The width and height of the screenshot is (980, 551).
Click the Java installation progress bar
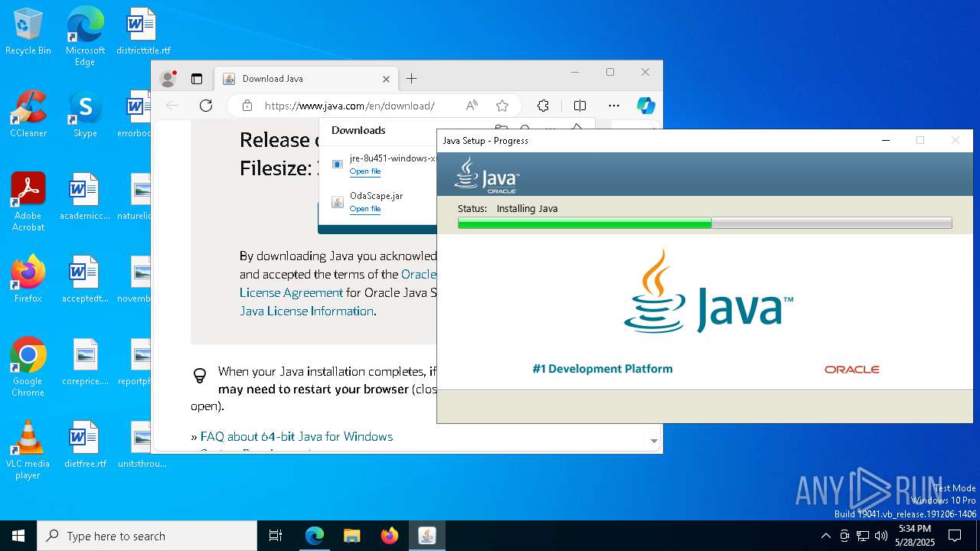click(704, 223)
